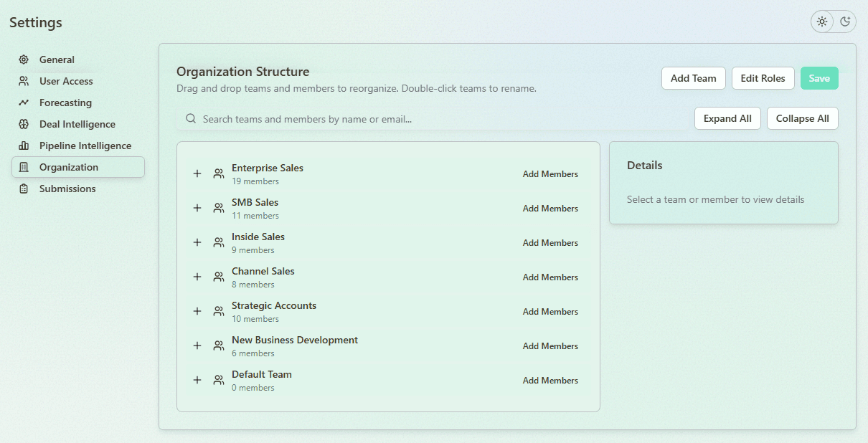
Task: Click the Pipeline Intelligence bar chart icon
Action: tap(24, 146)
